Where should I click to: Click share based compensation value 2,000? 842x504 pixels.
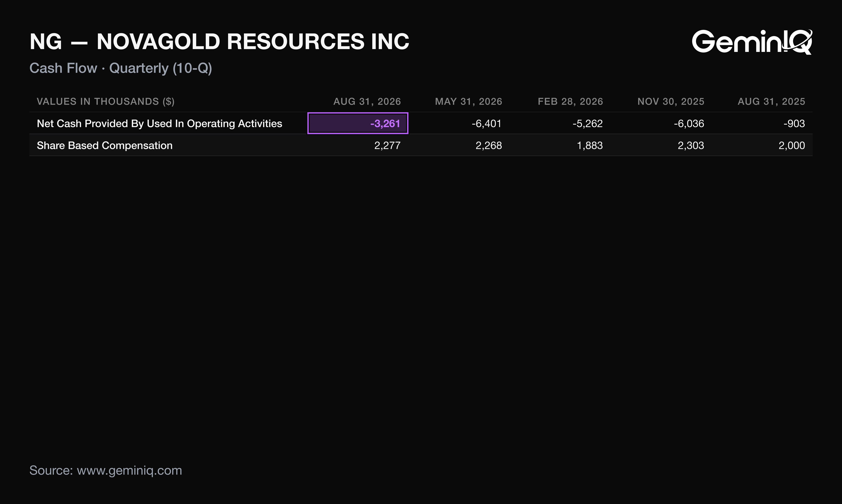click(x=792, y=146)
